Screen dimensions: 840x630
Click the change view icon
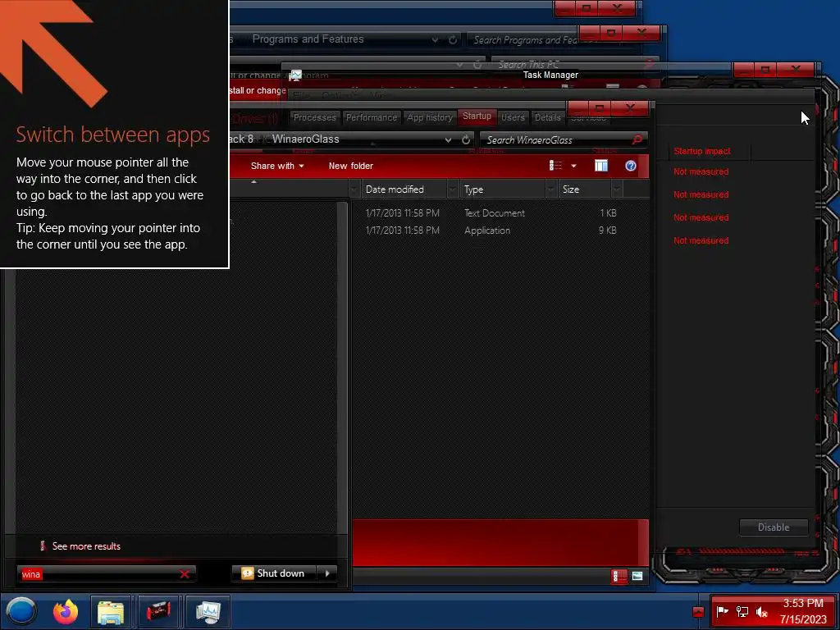coord(555,166)
